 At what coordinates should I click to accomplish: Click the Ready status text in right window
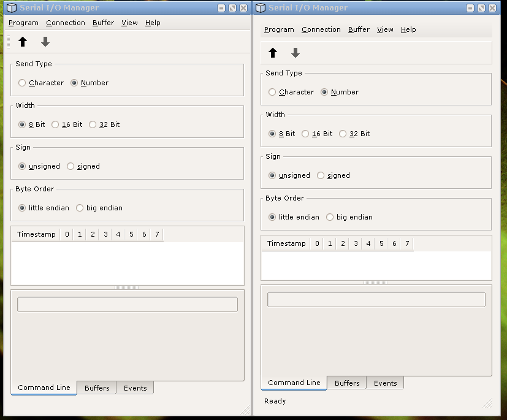(x=275, y=401)
